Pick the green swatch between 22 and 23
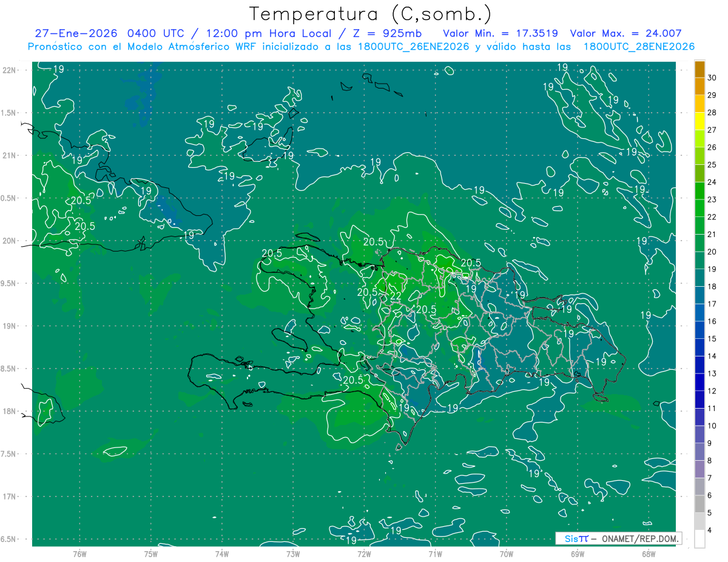728x562 pixels. point(699,209)
